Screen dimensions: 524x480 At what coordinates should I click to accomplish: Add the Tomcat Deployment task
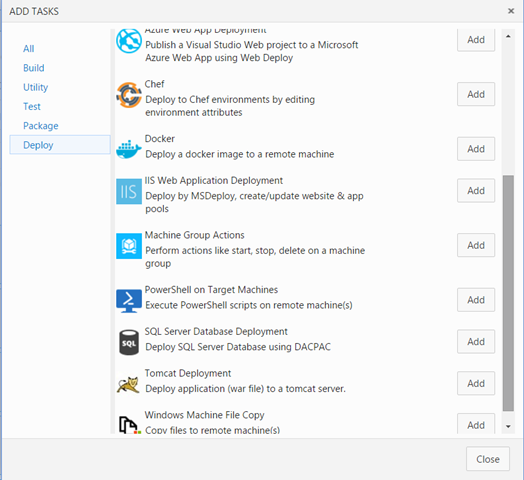pyautogui.click(x=476, y=383)
